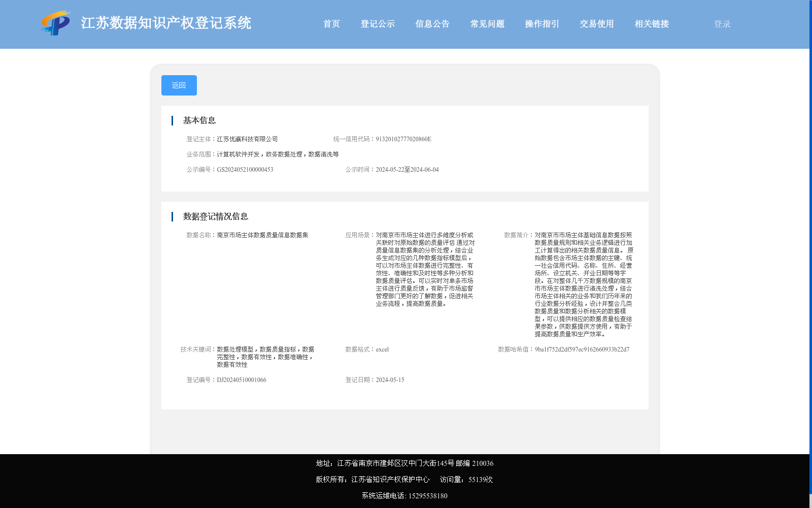812x508 pixels.
Task: Click the 应用场景 description paragraph
Action: (x=425, y=269)
